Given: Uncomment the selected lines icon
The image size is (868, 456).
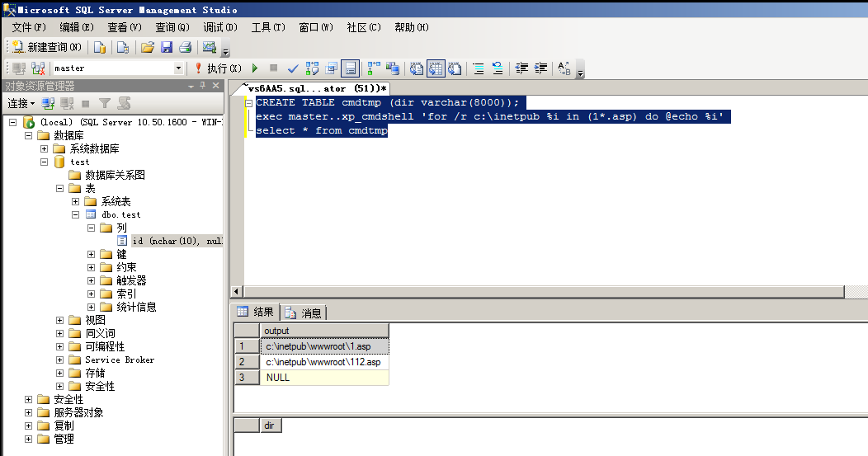Looking at the screenshot, I should click(x=498, y=68).
